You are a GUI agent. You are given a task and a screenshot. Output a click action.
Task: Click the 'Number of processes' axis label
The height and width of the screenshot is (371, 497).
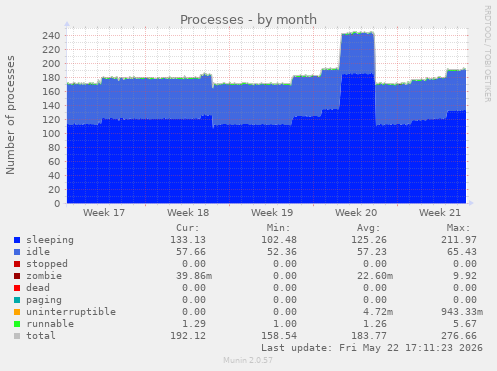click(10, 115)
